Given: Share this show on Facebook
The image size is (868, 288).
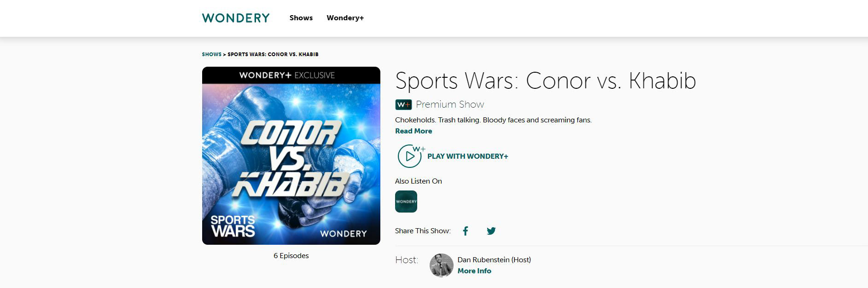Looking at the screenshot, I should 466,231.
